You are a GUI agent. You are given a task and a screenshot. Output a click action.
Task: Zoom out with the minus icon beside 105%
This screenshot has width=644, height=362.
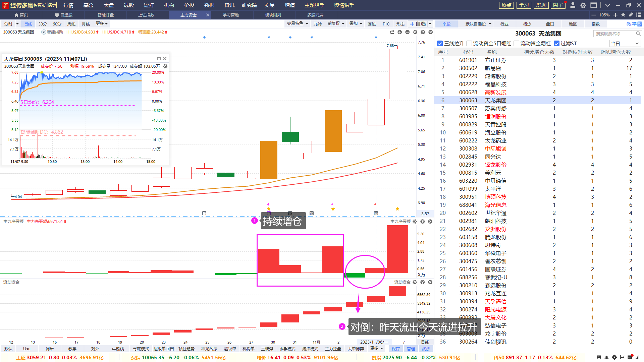[x=593, y=15]
